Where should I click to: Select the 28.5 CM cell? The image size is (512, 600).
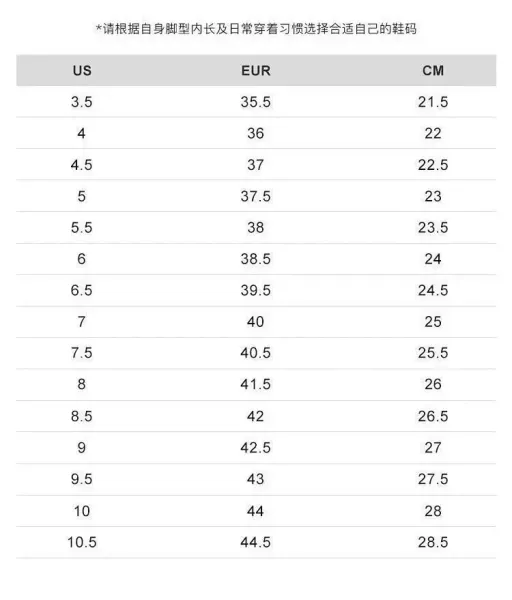433,542
